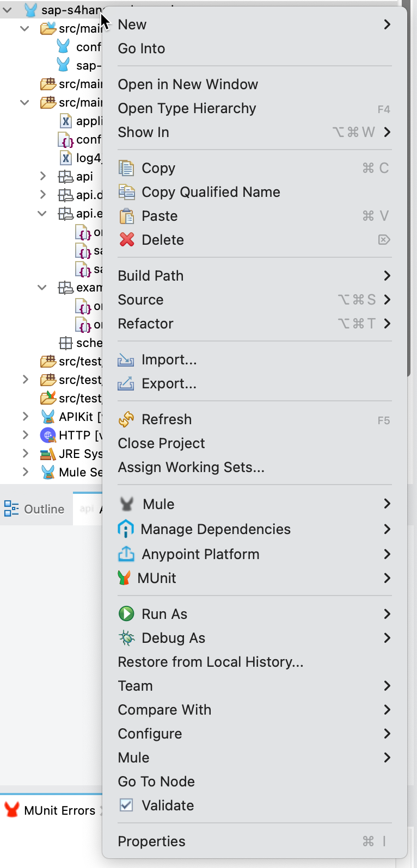This screenshot has width=417, height=868.
Task: Select the conf JSON file under src/main
Action: click(79, 139)
